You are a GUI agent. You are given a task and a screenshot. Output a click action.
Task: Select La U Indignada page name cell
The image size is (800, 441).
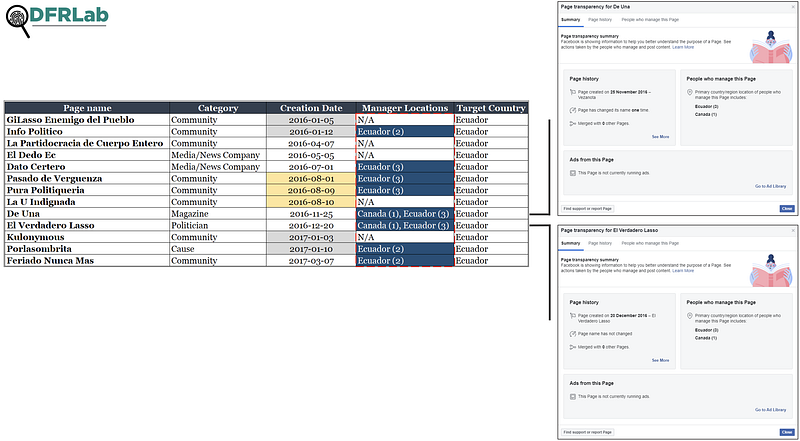click(x=87, y=202)
